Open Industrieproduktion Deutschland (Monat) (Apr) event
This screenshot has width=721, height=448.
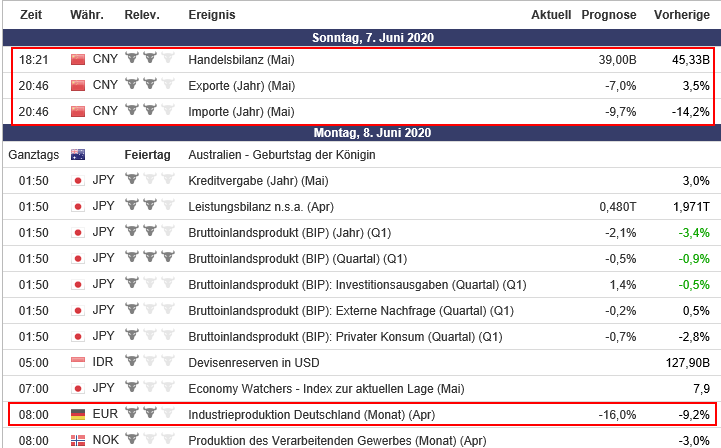pos(311,414)
